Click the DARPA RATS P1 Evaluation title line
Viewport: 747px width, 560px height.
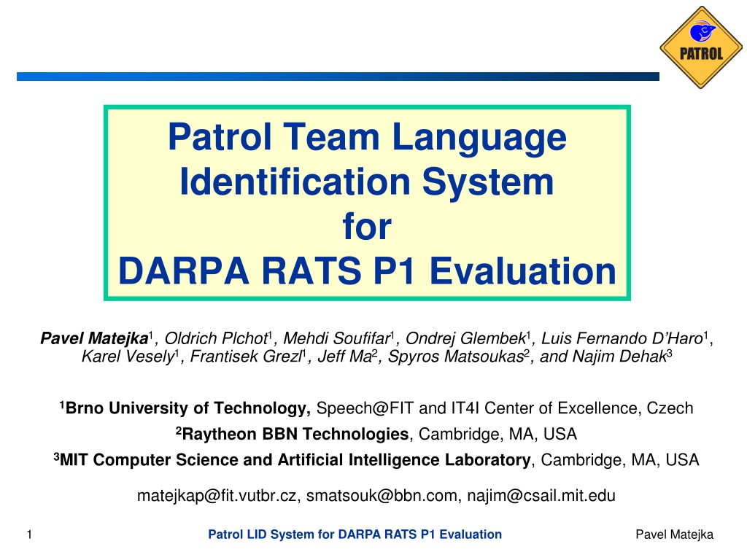(x=368, y=271)
